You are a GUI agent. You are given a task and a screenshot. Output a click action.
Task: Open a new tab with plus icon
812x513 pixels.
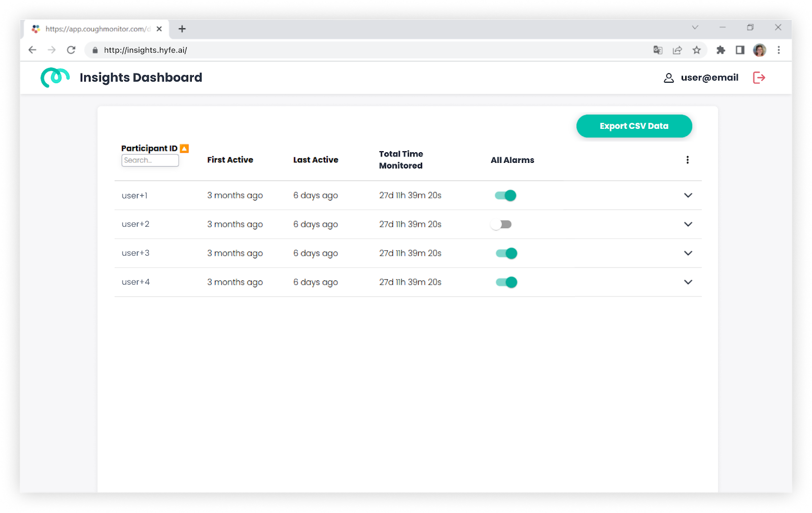click(x=182, y=29)
